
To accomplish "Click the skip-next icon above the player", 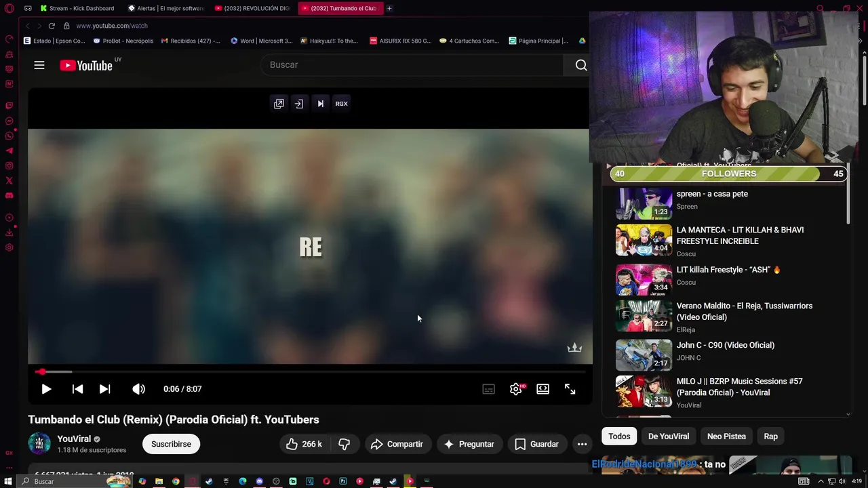I will (x=320, y=104).
